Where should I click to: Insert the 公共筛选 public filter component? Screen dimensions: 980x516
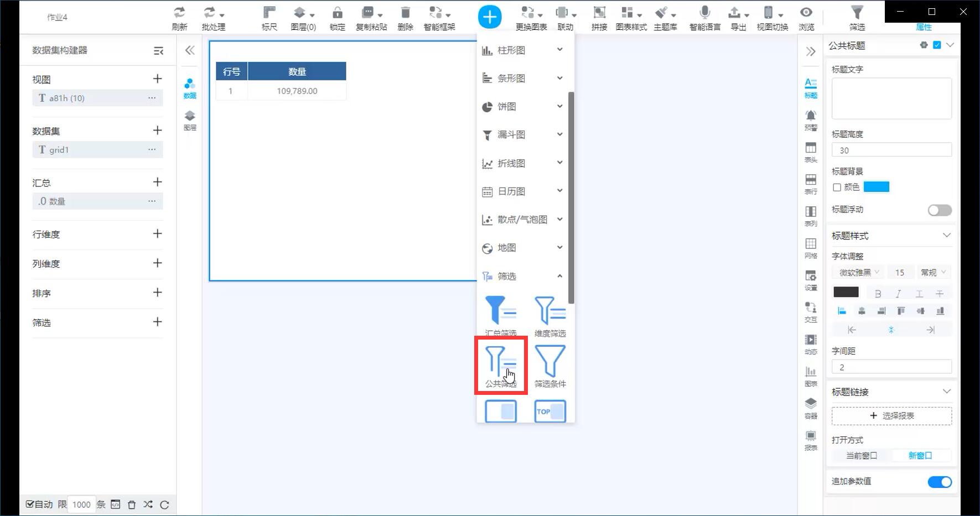pyautogui.click(x=501, y=366)
